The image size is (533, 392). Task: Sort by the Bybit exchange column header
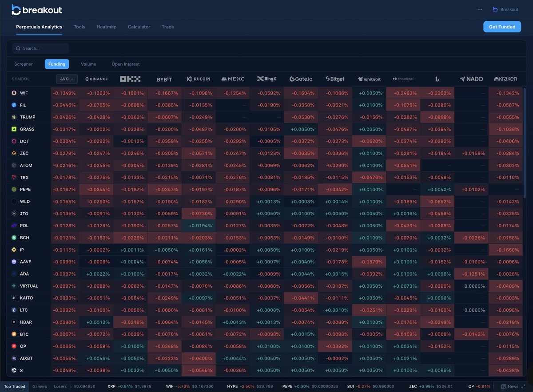point(164,79)
